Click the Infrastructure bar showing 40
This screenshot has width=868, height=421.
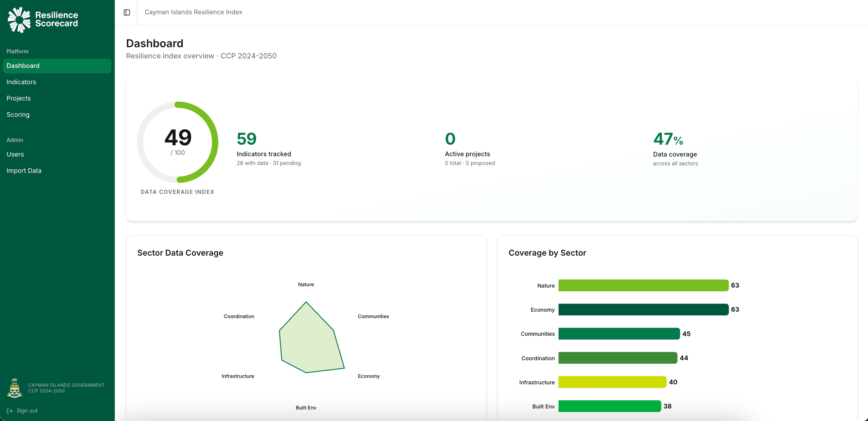[611, 382]
